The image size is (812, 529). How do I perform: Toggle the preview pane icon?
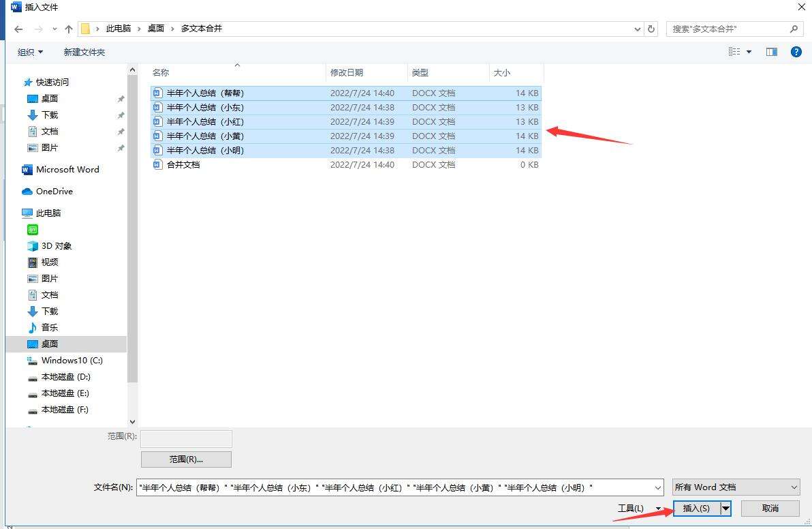[x=771, y=52]
